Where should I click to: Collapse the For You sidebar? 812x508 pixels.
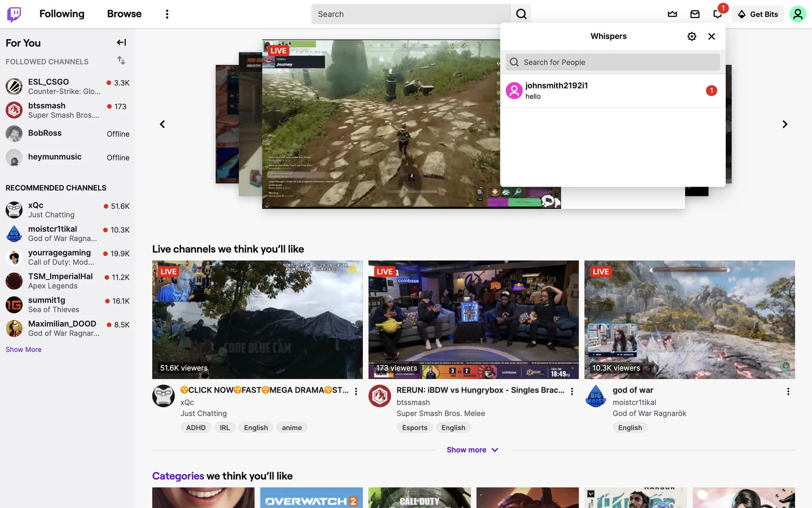coord(121,42)
